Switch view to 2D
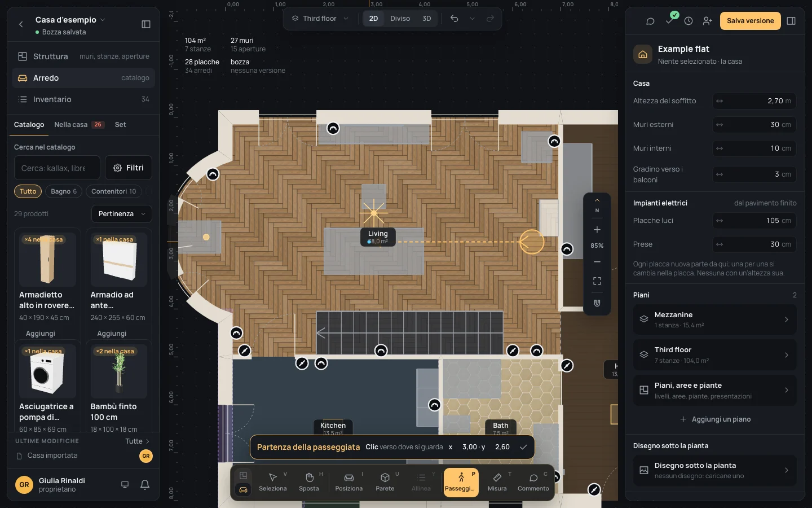The width and height of the screenshot is (812, 508). (373, 19)
